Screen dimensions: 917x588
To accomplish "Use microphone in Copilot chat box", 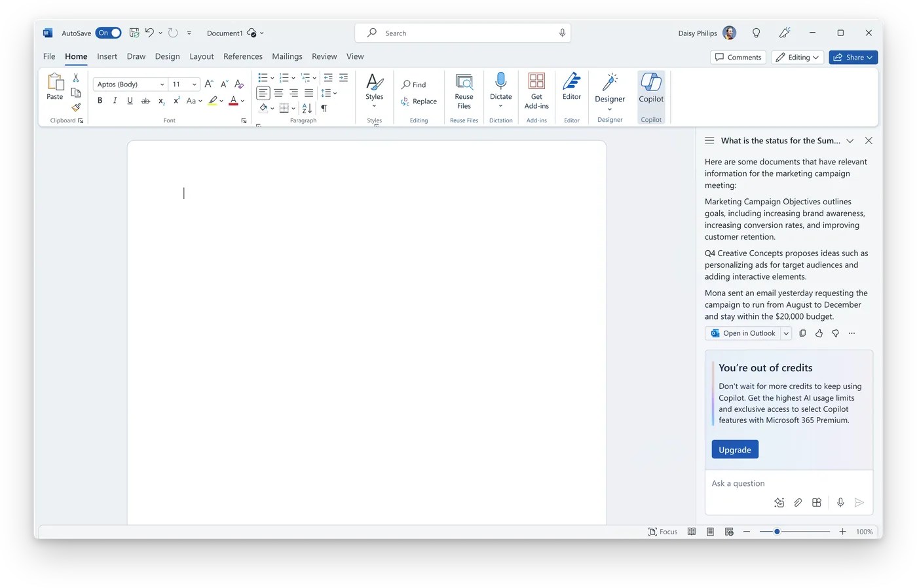I will [840, 502].
